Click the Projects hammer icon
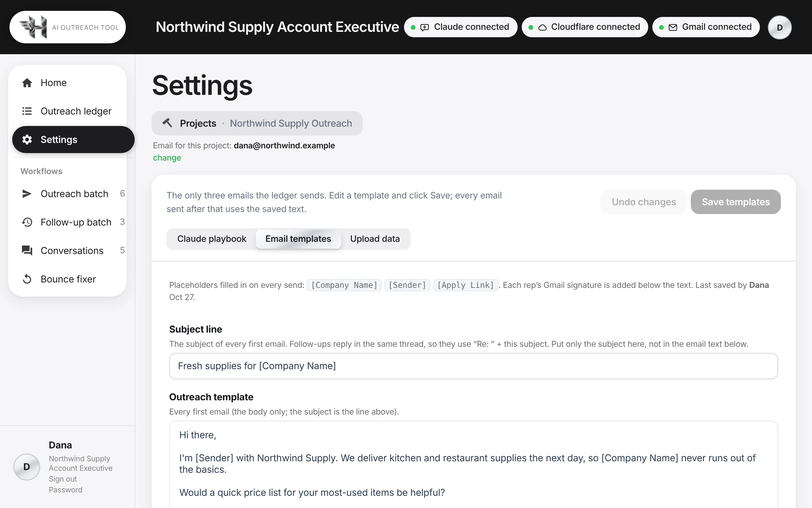The image size is (812, 508). tap(167, 123)
